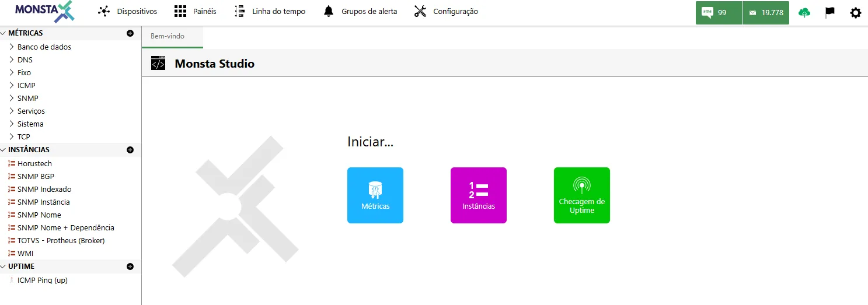
Task: Expand the Fixo folder chevron
Action: point(12,72)
